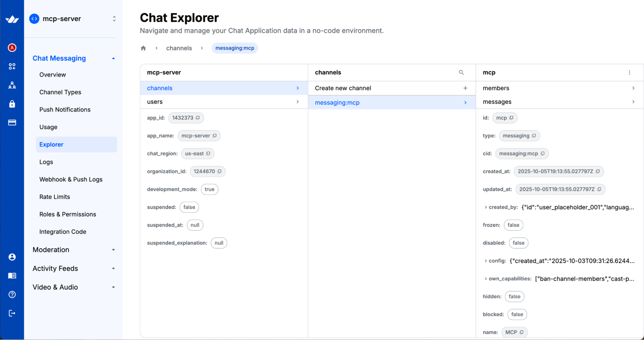This screenshot has width=644, height=340.
Task: Open the kebab menu on the mcp panel
Action: (x=630, y=72)
